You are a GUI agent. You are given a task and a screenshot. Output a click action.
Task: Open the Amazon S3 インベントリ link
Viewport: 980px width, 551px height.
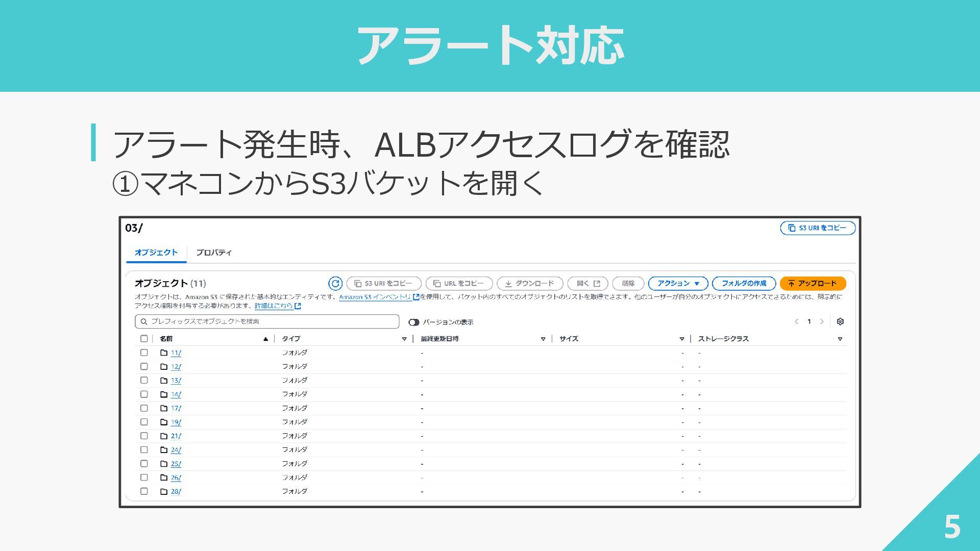tap(375, 297)
